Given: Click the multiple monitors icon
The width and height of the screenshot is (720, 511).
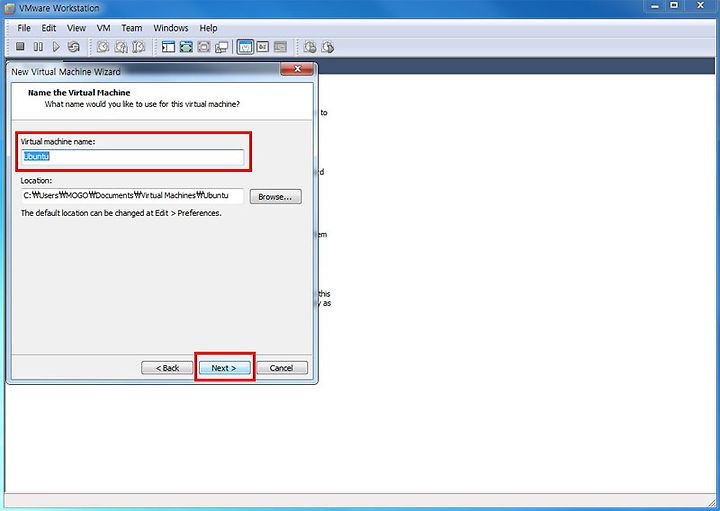Looking at the screenshot, I should (x=222, y=46).
